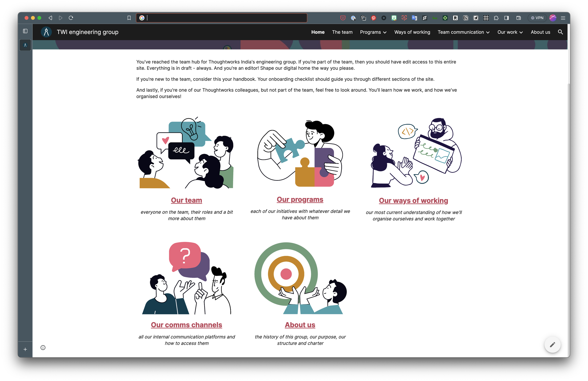Screen dimensions: 588x381
Task: Click the grid hash extension icon
Action: (x=486, y=18)
